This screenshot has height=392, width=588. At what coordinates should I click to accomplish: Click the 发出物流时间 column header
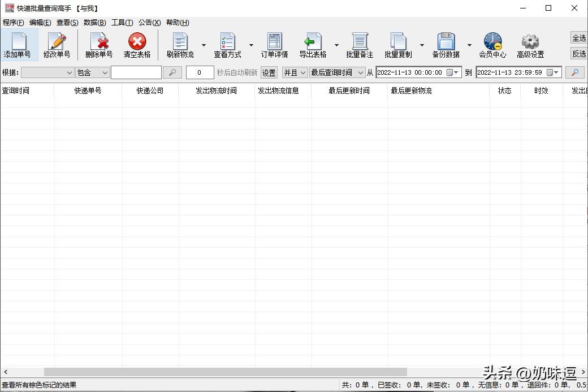(x=217, y=91)
